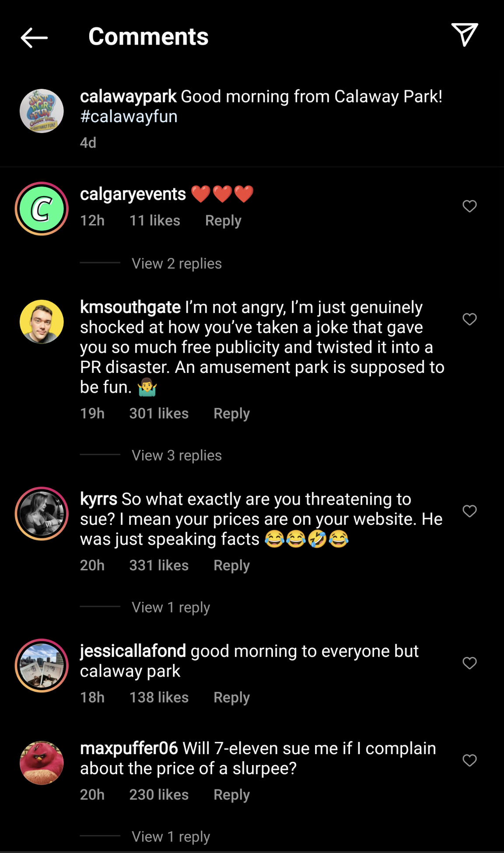Image resolution: width=504 pixels, height=853 pixels.
Task: Tap the back arrow icon
Action: [34, 38]
